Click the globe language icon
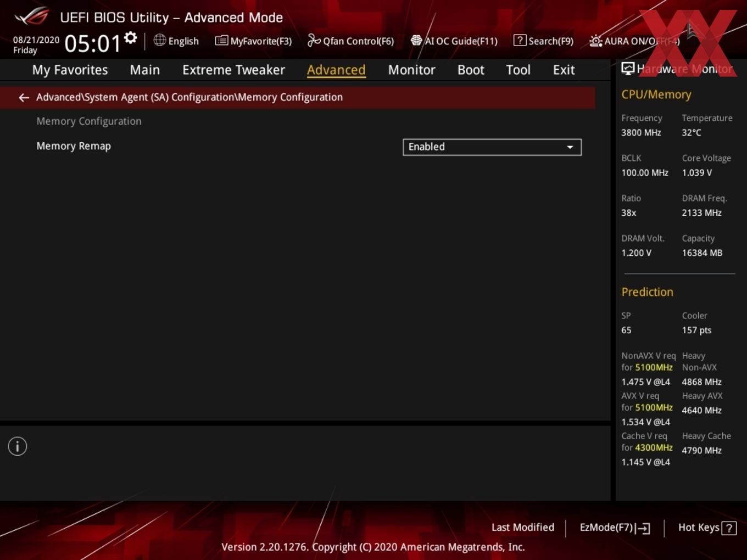 pyautogui.click(x=159, y=40)
